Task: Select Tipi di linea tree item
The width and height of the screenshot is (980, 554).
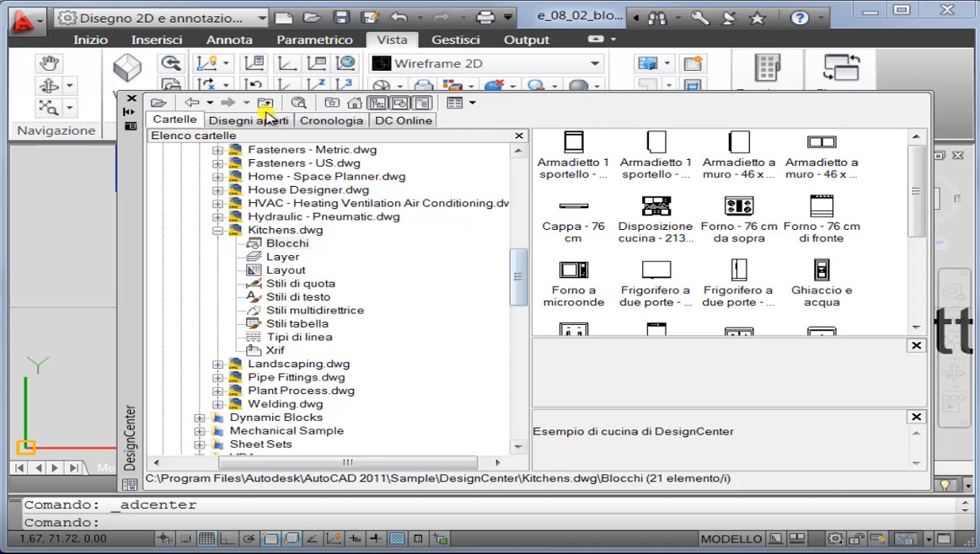Action: coord(299,338)
